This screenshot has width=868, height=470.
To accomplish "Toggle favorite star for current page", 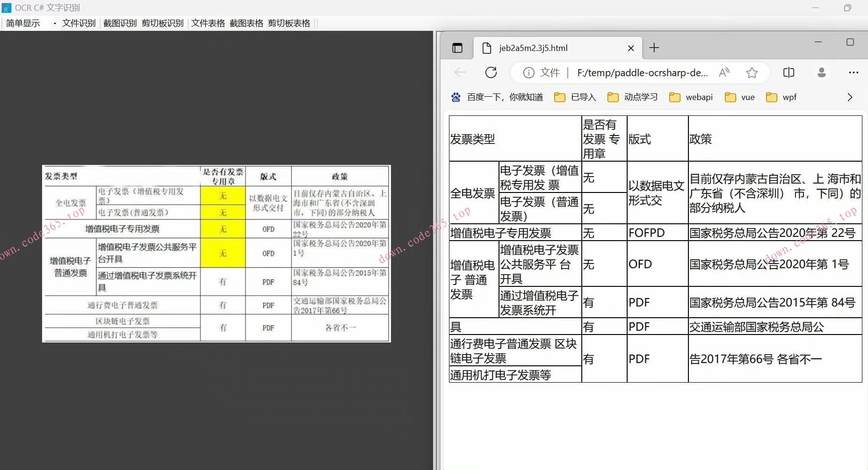I will (x=752, y=72).
